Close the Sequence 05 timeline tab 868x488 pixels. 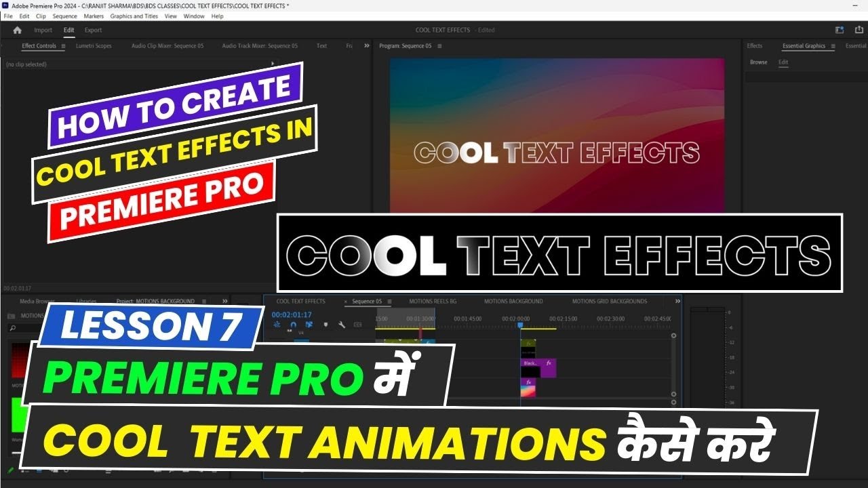(x=346, y=302)
